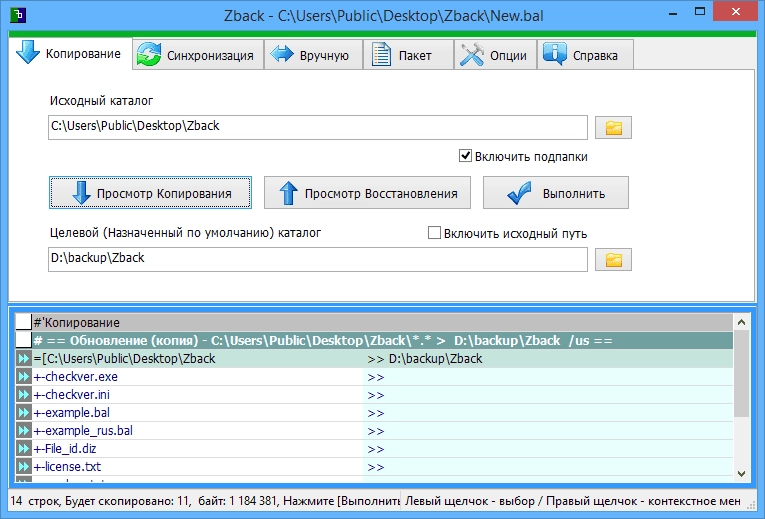Click the Просмотр Копирования button
Viewport: 765px width, 519px height.
[x=150, y=193]
